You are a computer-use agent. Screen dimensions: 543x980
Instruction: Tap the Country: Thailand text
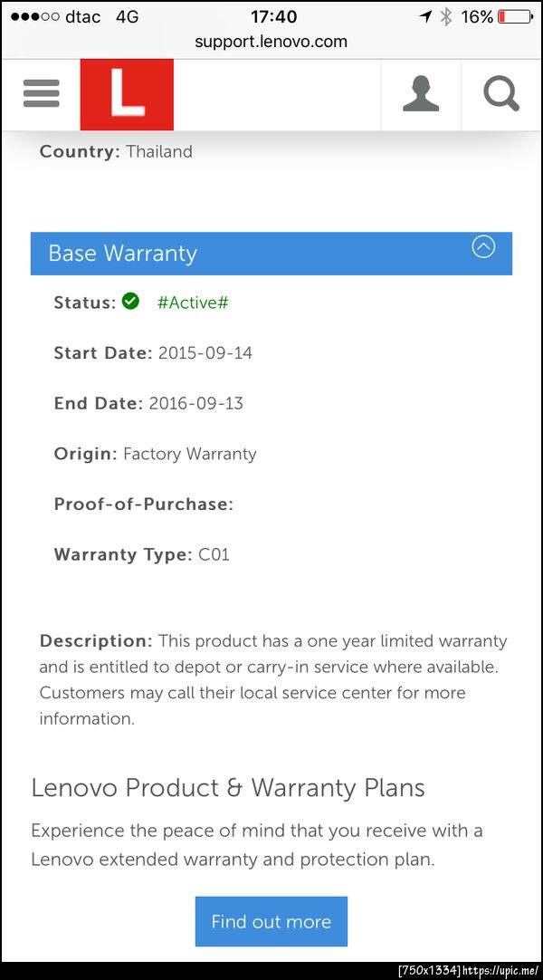coord(116,151)
